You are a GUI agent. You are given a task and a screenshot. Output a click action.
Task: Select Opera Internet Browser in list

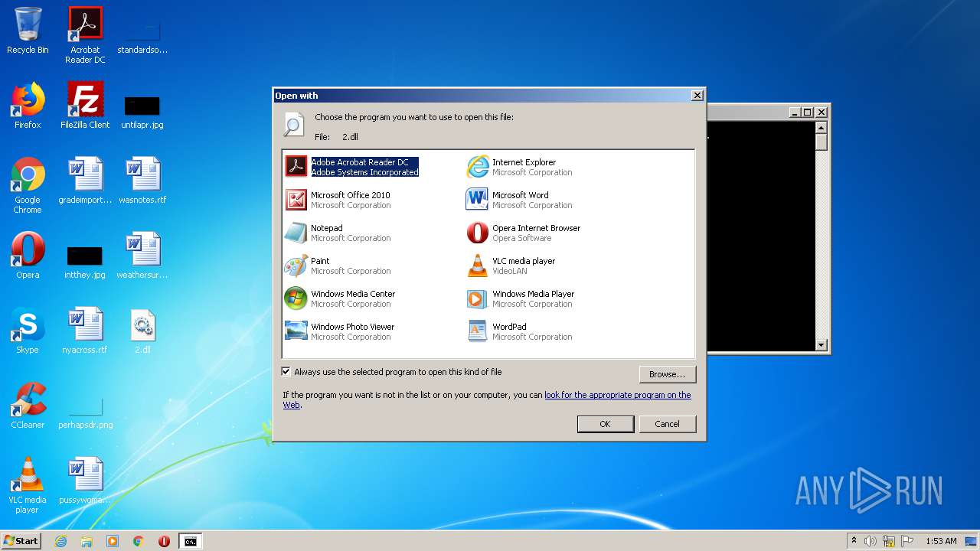[x=524, y=233]
